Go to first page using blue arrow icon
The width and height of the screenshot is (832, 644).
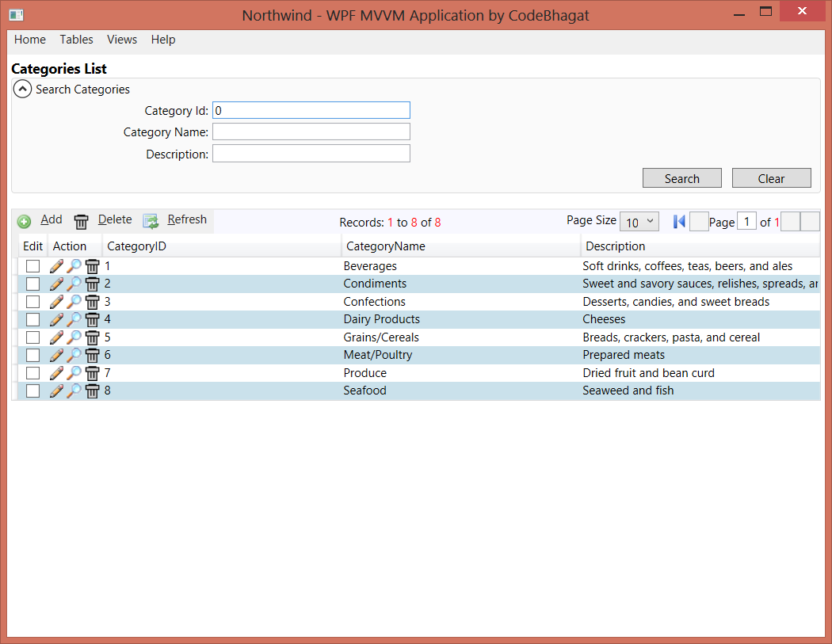point(678,222)
